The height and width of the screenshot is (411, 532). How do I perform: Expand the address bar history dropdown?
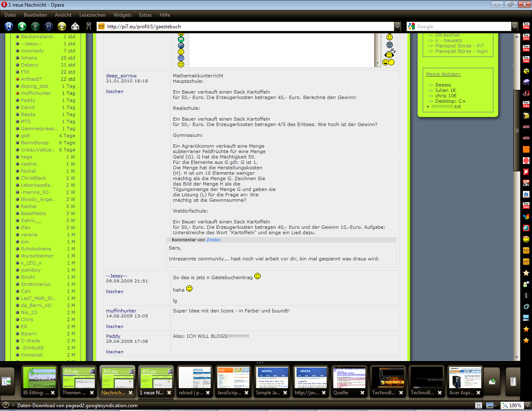pos(397,27)
